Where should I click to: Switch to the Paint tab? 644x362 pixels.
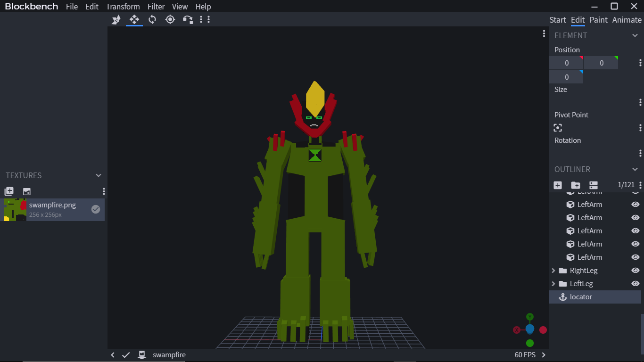tap(598, 20)
